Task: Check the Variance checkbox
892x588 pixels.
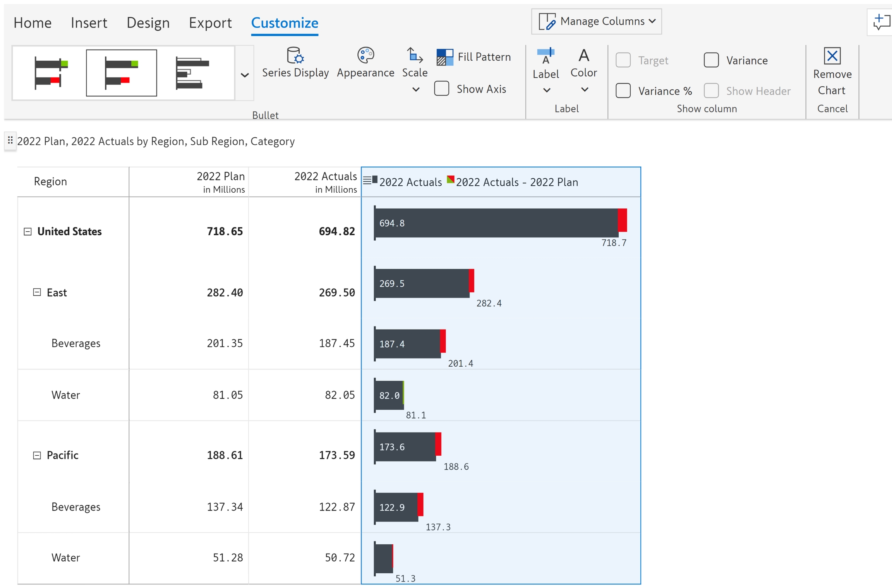Action: pyautogui.click(x=711, y=60)
